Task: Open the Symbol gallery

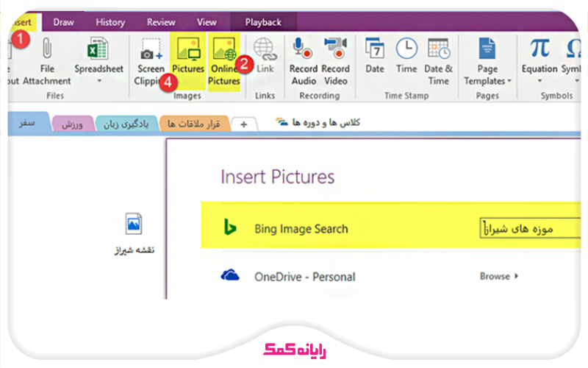Action: (x=572, y=57)
